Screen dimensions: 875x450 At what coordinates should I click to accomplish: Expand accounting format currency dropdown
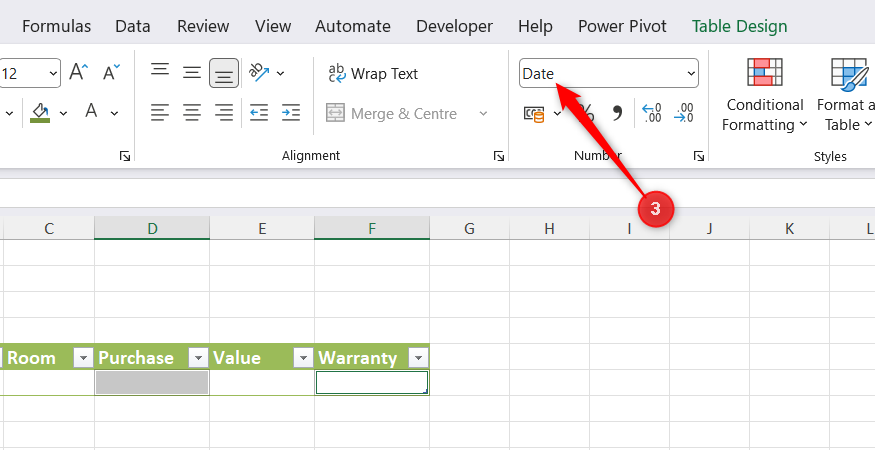(x=557, y=114)
